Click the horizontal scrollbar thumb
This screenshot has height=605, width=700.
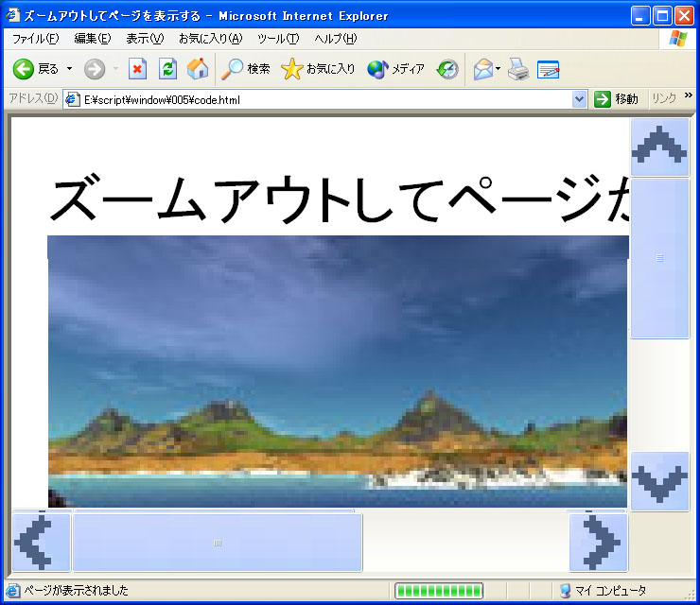(218, 543)
